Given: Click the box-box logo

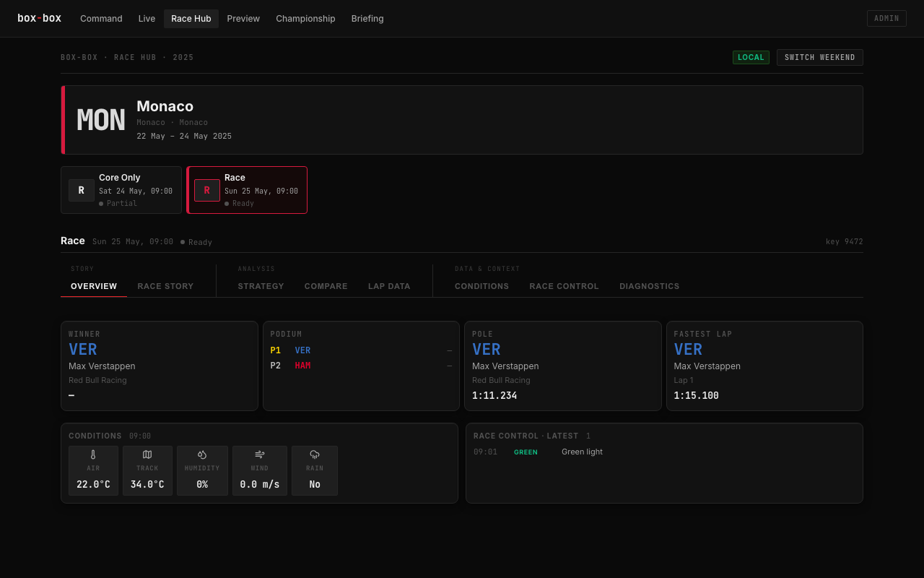Looking at the screenshot, I should coord(40,18).
